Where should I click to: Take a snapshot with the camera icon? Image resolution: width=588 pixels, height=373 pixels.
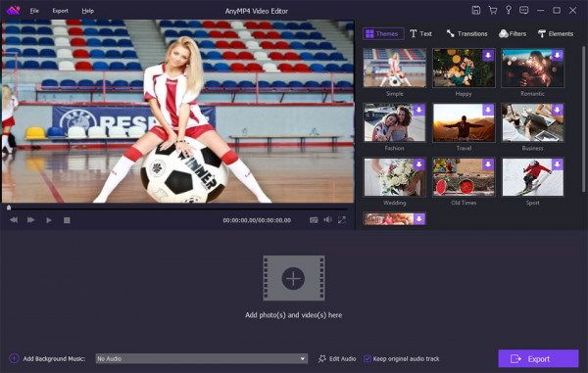[314, 220]
